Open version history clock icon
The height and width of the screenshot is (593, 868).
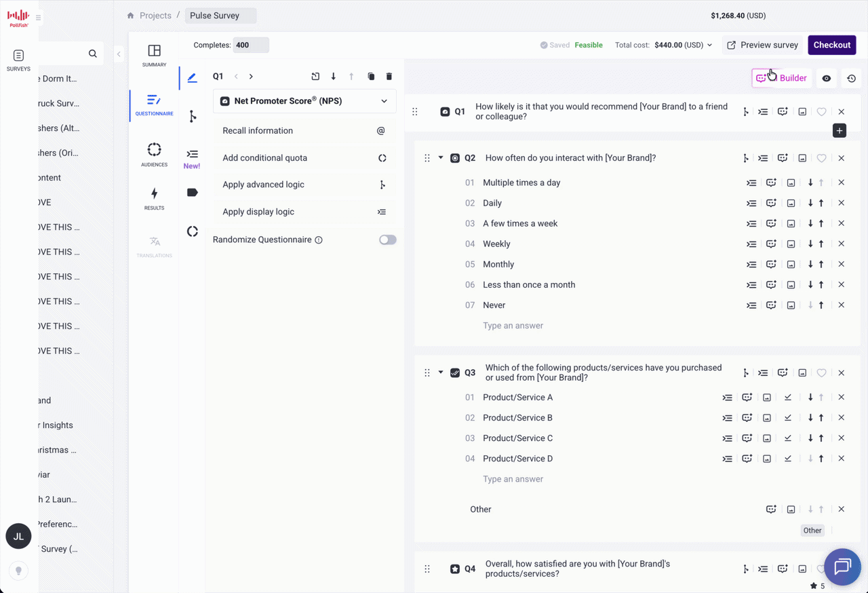tap(852, 79)
